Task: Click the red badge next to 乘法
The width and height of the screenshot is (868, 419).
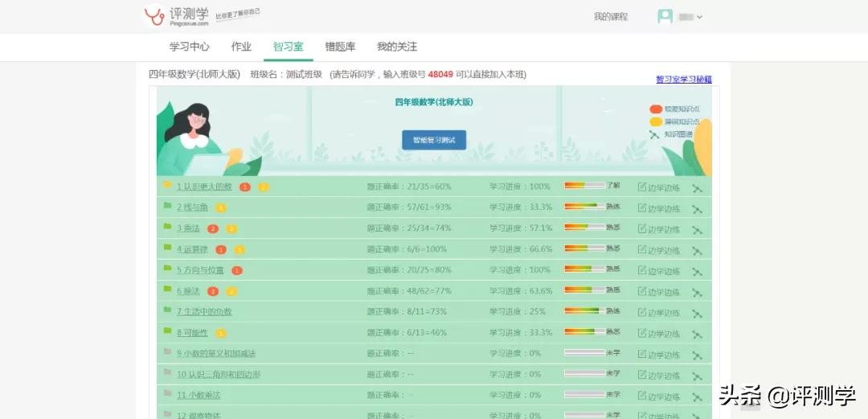Action: pyautogui.click(x=212, y=229)
